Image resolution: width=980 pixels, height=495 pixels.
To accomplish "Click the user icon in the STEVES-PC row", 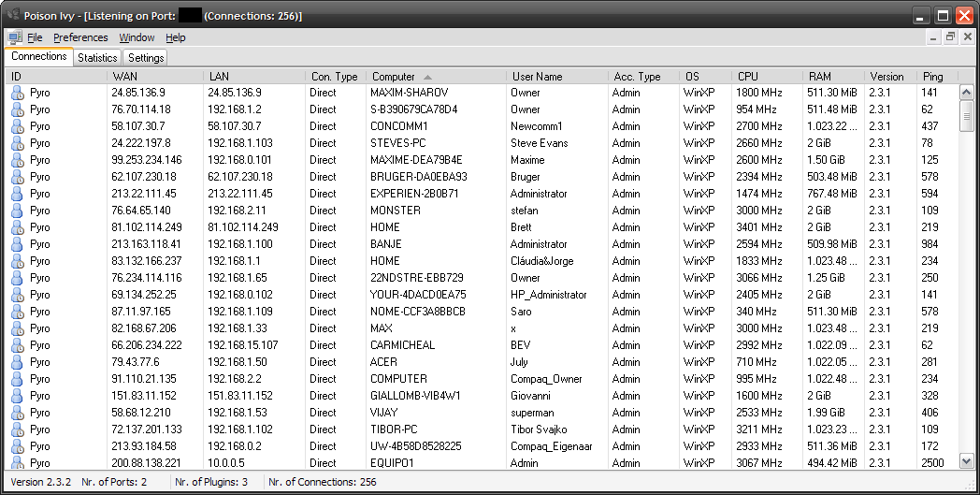I will [x=18, y=143].
